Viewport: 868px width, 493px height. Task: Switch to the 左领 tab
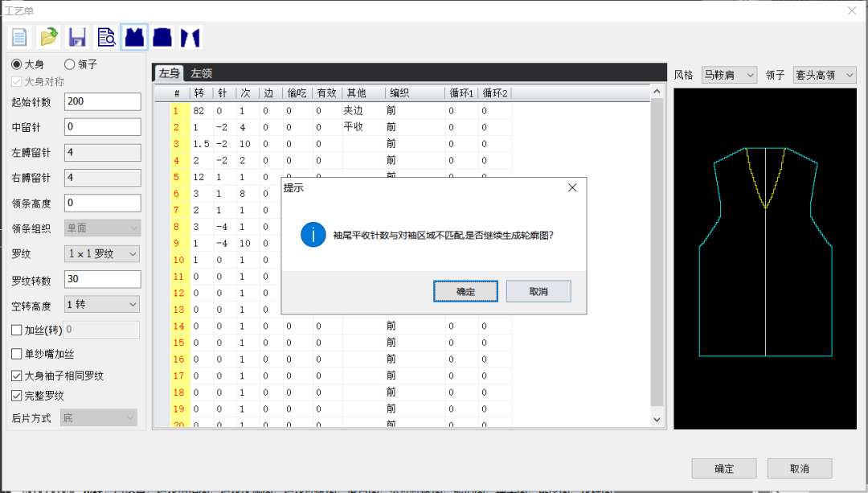(202, 73)
